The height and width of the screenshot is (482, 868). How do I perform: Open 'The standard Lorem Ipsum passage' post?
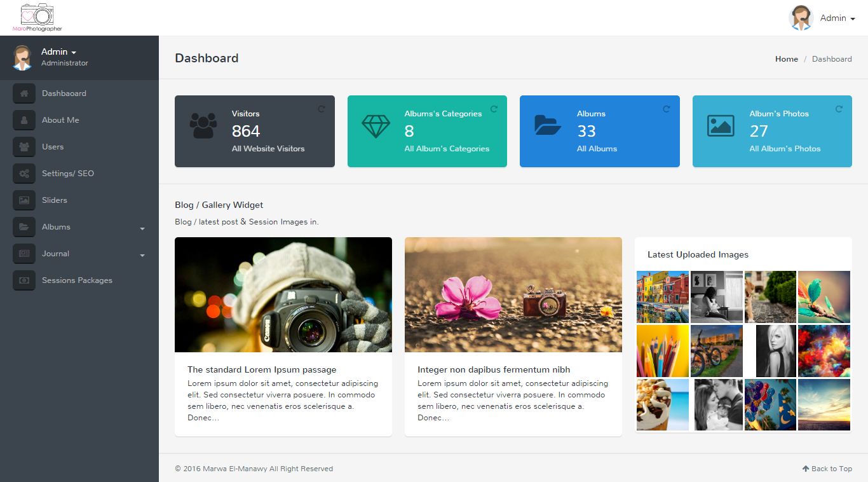click(262, 369)
